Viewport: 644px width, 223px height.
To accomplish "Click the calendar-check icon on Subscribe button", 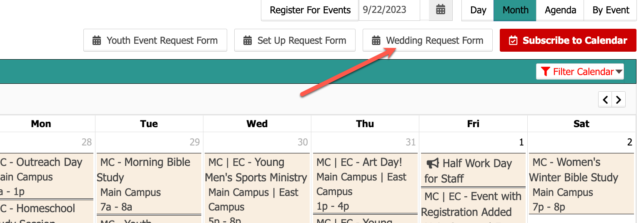I will click(514, 40).
